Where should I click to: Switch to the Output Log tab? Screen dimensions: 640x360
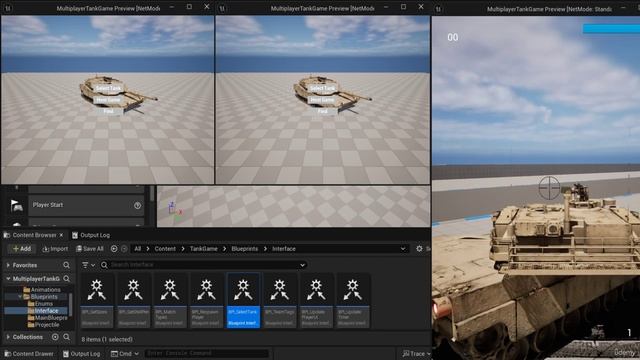[x=91, y=235]
